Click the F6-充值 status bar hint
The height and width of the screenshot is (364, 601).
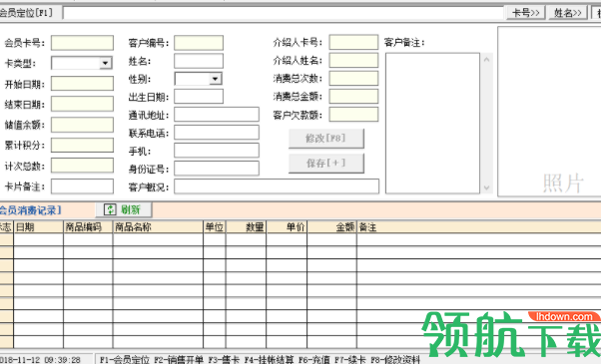[313, 360]
